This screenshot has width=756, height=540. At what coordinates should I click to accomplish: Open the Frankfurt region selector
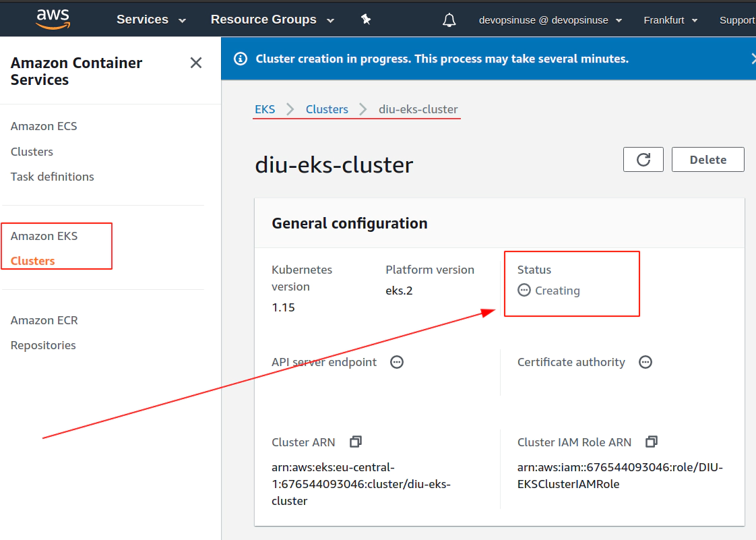coord(670,20)
